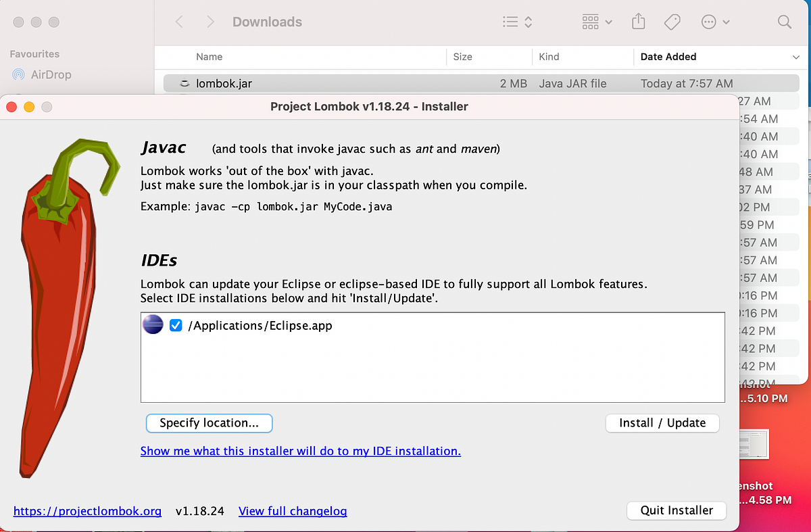Image resolution: width=811 pixels, height=532 pixels.
Task: Open the Specify location dialog
Action: [209, 423]
